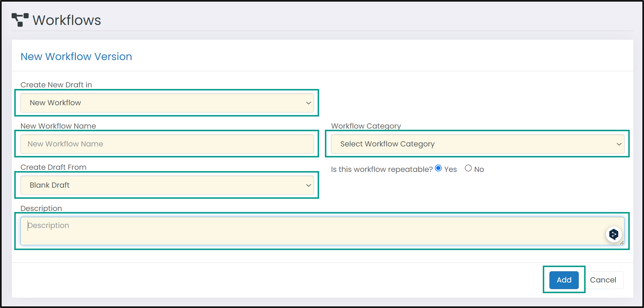Click the Description resize handle

point(622,242)
